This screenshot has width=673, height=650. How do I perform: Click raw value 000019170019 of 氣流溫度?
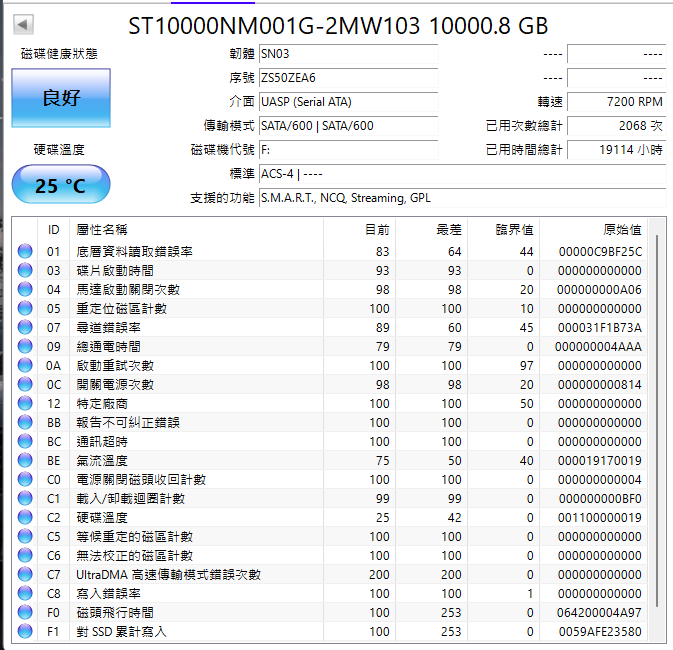[x=600, y=461]
